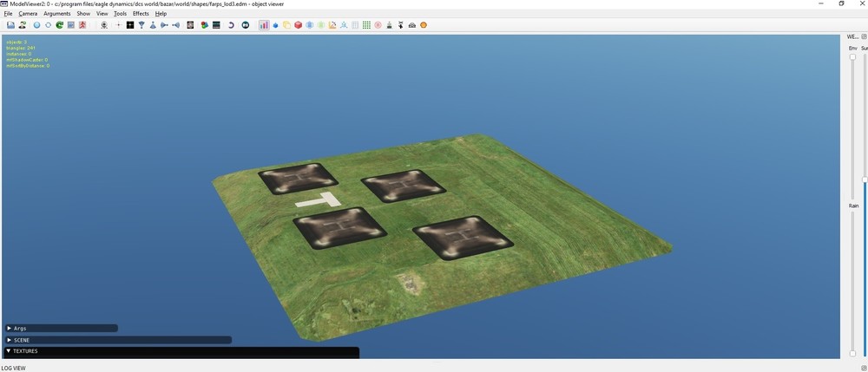This screenshot has height=372, width=868.
Task: Open the View menu
Action: [x=102, y=13]
